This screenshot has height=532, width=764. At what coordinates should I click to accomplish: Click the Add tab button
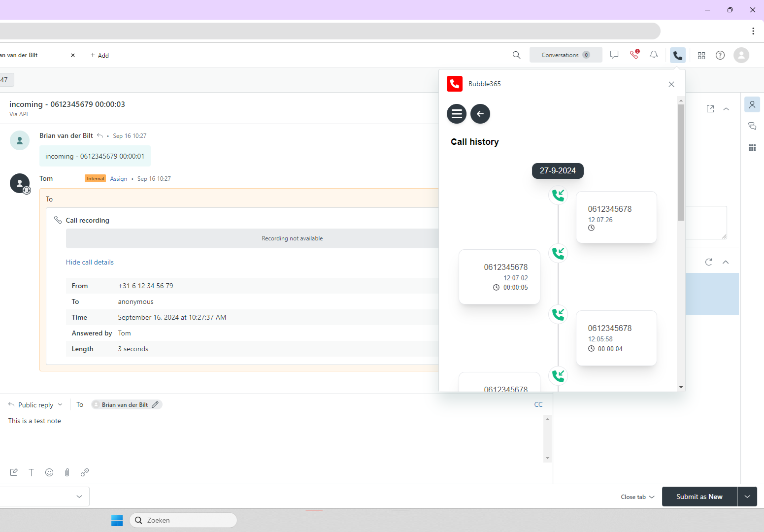(100, 55)
